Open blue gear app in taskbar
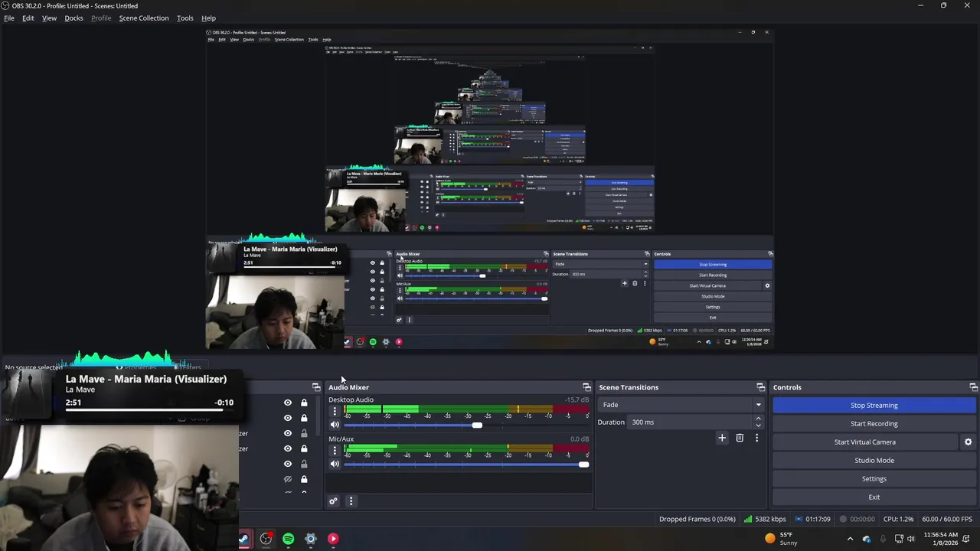 [311, 539]
